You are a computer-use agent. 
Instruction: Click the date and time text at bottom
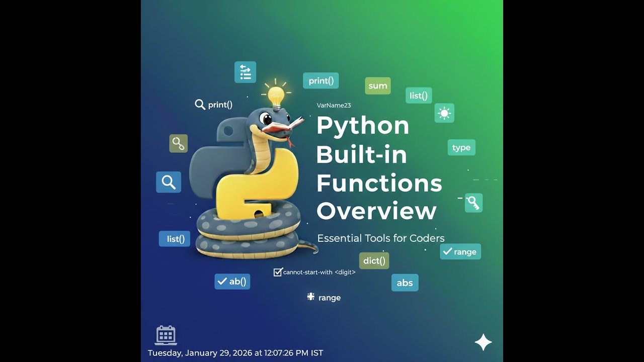point(235,353)
